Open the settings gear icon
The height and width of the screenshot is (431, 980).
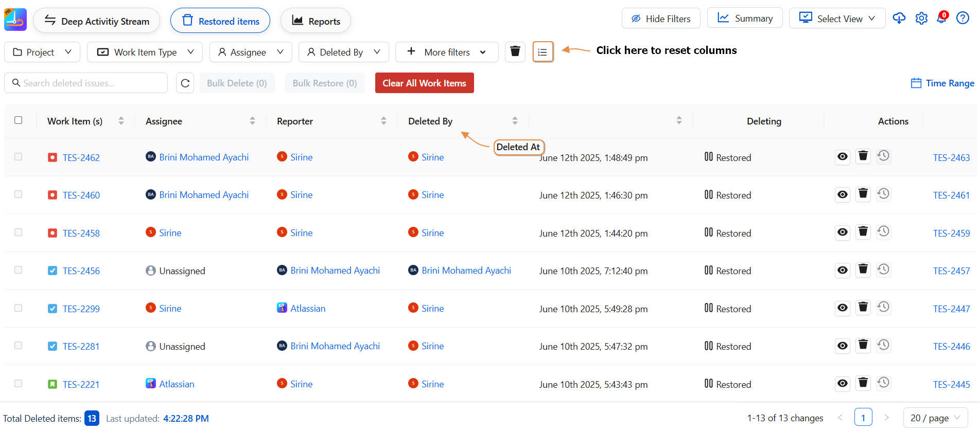tap(921, 19)
